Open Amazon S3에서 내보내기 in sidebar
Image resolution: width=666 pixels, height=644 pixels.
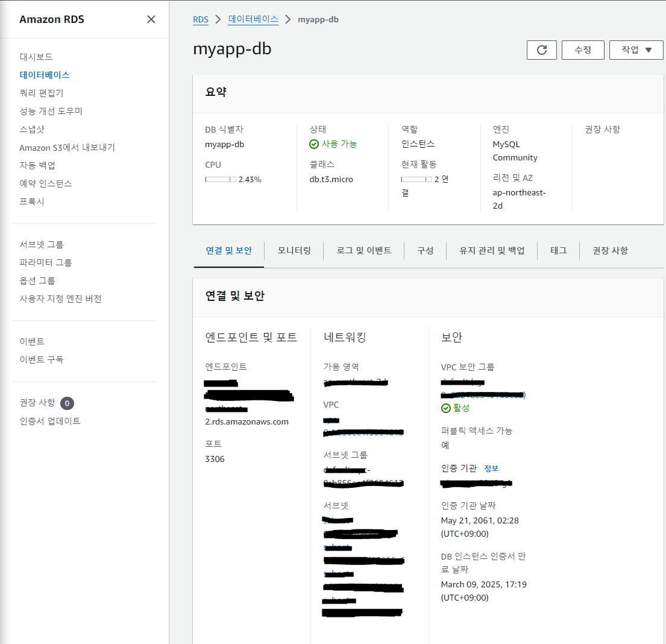[x=67, y=148]
